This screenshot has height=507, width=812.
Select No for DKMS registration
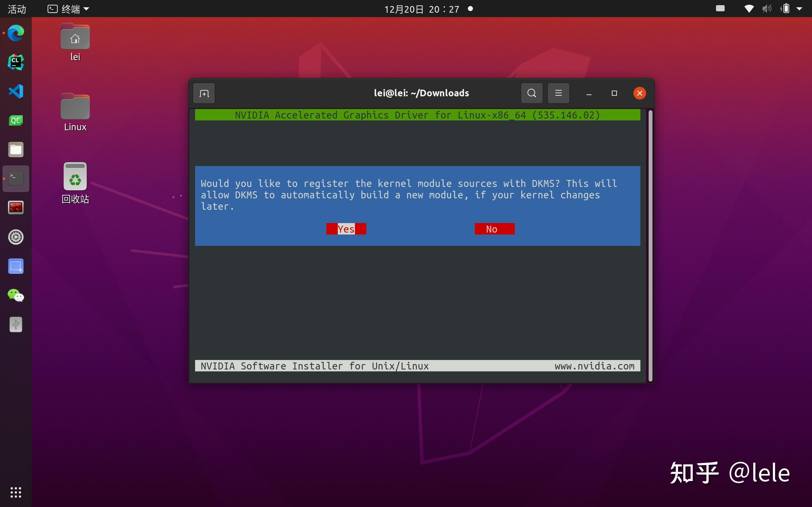pyautogui.click(x=494, y=229)
